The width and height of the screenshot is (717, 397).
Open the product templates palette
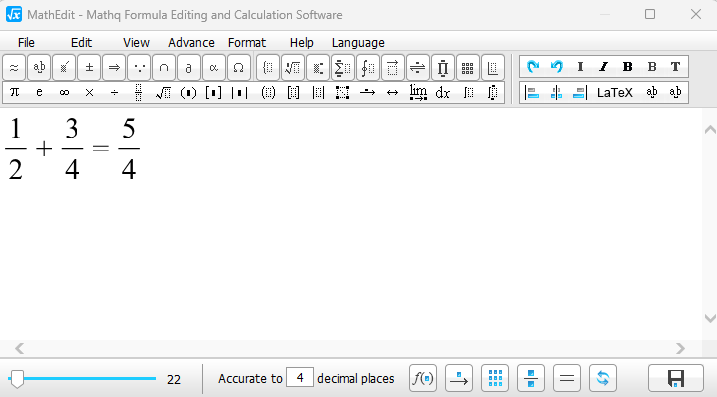442,68
